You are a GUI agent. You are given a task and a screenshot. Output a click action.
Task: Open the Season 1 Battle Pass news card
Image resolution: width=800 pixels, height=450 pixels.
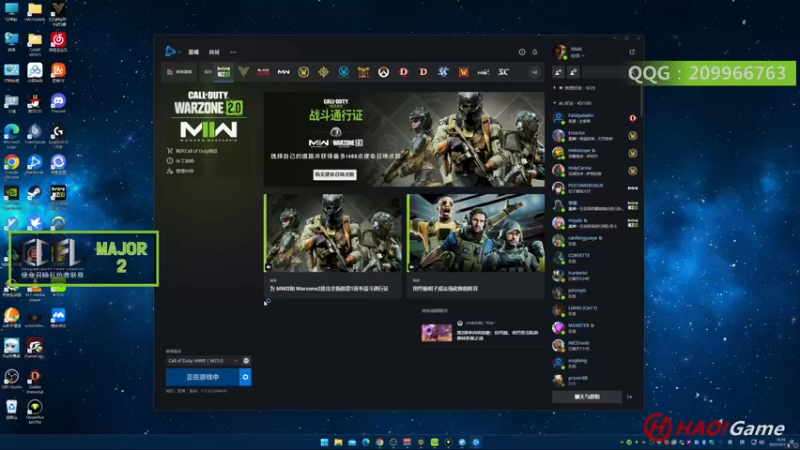point(333,245)
